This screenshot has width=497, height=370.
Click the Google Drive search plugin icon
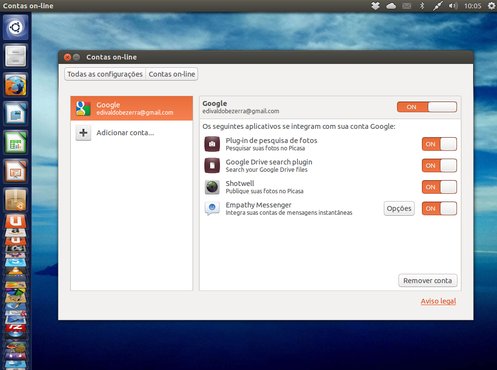212,166
